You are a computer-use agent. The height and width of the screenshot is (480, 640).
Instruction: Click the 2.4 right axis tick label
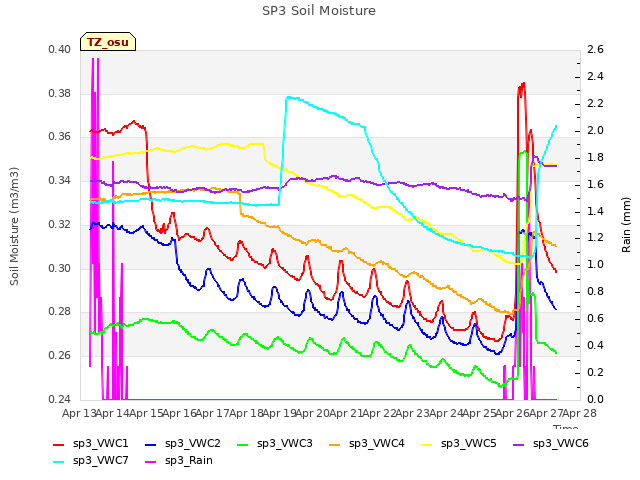(596, 77)
